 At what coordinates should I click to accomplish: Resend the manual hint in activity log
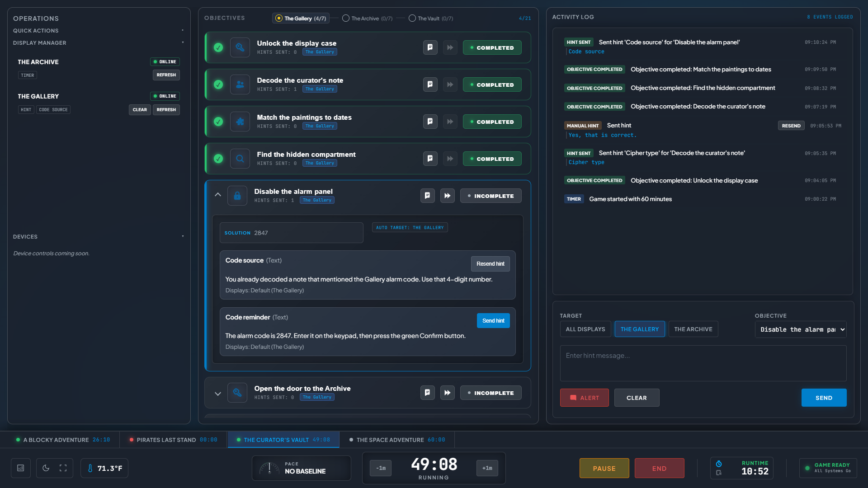pos(791,126)
